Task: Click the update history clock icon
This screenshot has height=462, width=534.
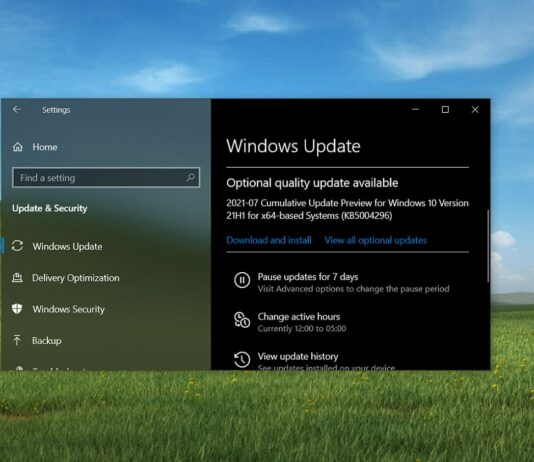Action: [242, 359]
